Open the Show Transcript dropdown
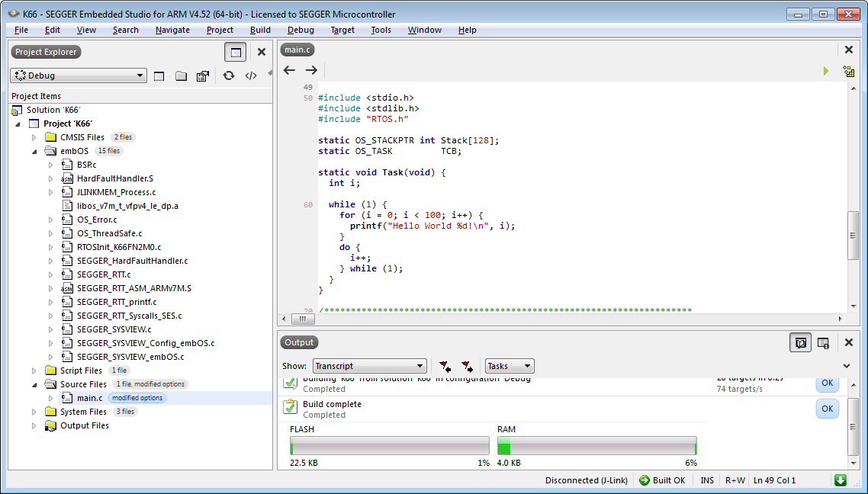Viewport: 868px width, 494px height. [x=369, y=366]
